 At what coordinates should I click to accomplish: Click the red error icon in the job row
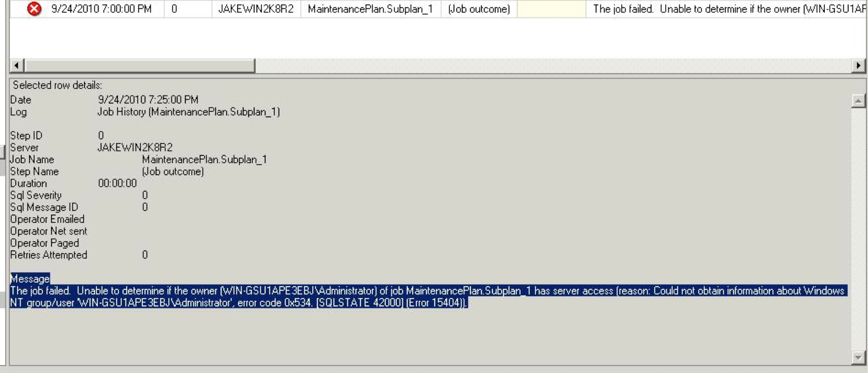click(x=34, y=9)
